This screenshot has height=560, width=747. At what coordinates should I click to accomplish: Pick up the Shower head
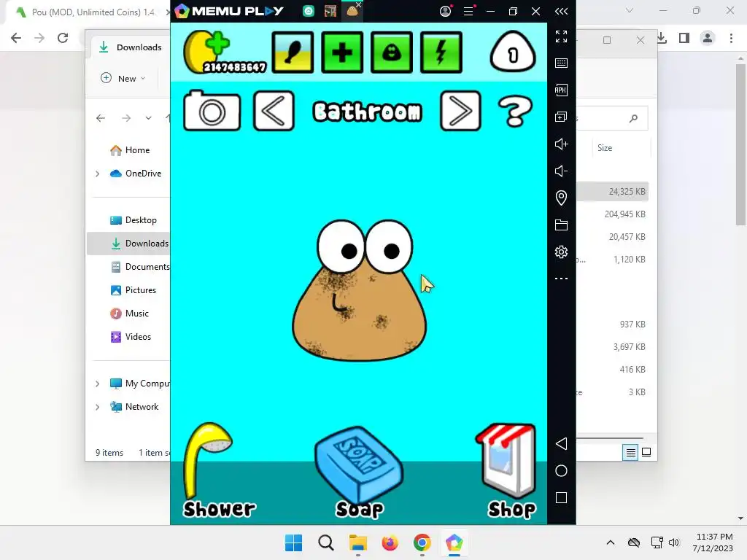point(208,461)
